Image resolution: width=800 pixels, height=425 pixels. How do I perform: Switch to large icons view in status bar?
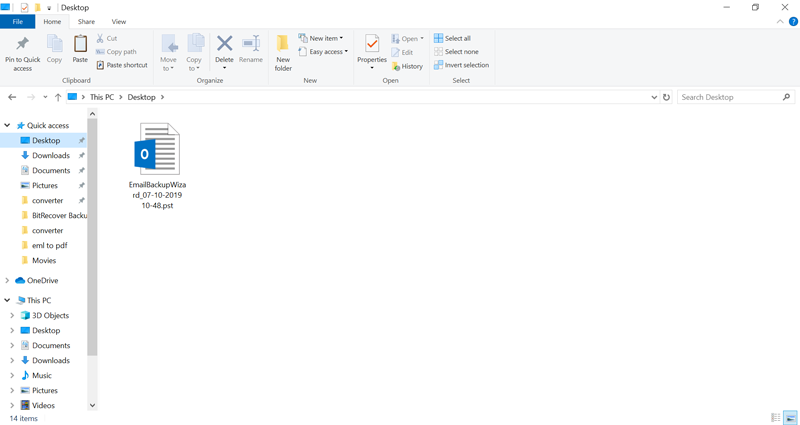[790, 418]
